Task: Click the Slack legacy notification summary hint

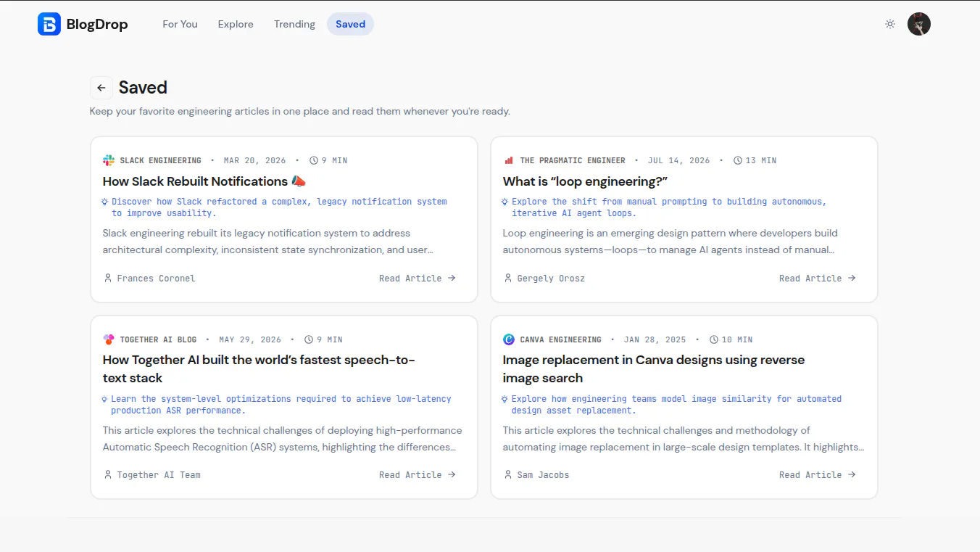Action: point(279,207)
